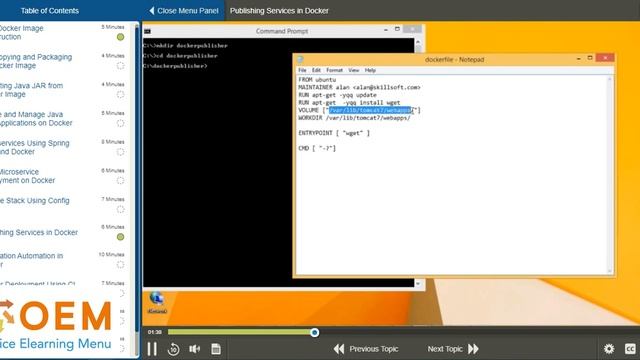Open the Automation topic in the contents list
This screenshot has width=640, height=360.
[x=31, y=260]
